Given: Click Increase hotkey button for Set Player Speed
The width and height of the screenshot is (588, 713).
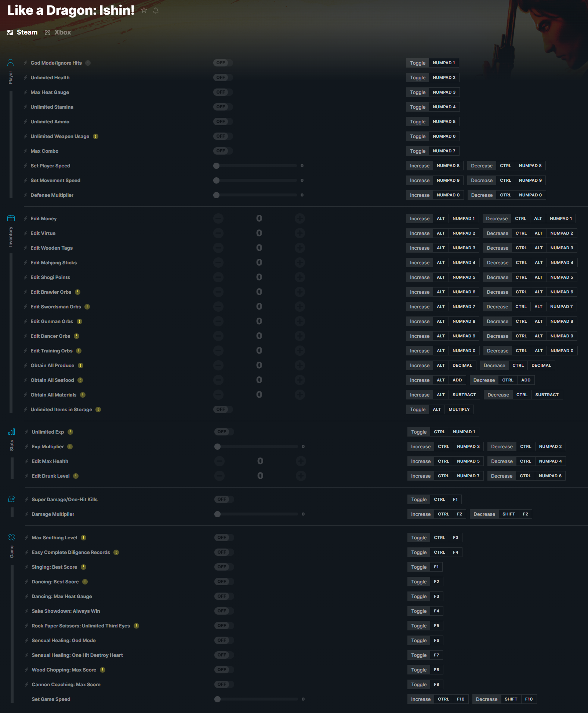Looking at the screenshot, I should (420, 166).
